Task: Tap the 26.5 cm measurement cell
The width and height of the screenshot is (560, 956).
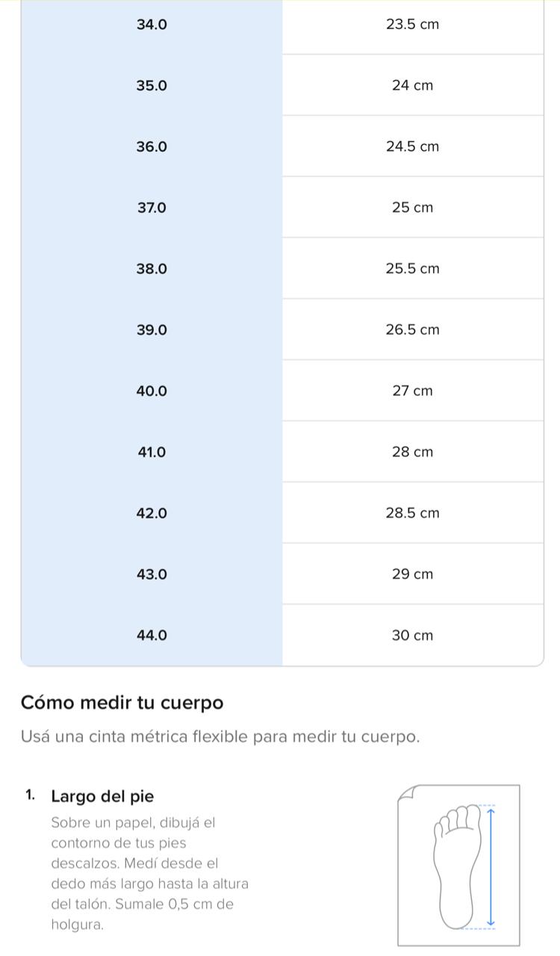Action: (412, 330)
